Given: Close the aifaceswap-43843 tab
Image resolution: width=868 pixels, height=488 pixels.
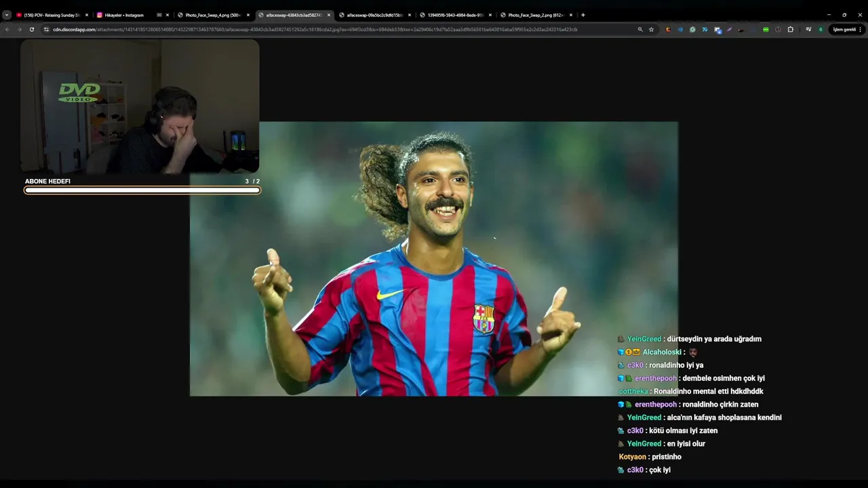Looking at the screenshot, I should pyautogui.click(x=329, y=15).
